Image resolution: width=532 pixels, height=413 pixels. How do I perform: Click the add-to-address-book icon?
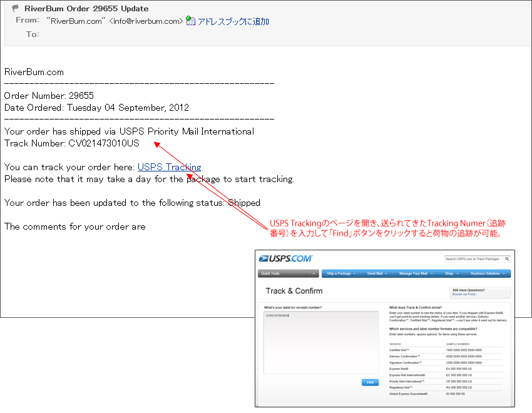[191, 21]
